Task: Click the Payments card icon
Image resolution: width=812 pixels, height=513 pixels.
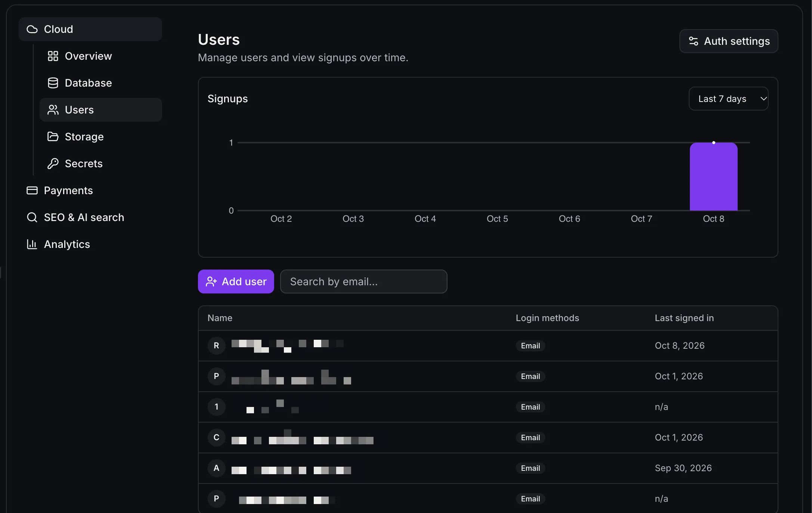Action: point(32,190)
